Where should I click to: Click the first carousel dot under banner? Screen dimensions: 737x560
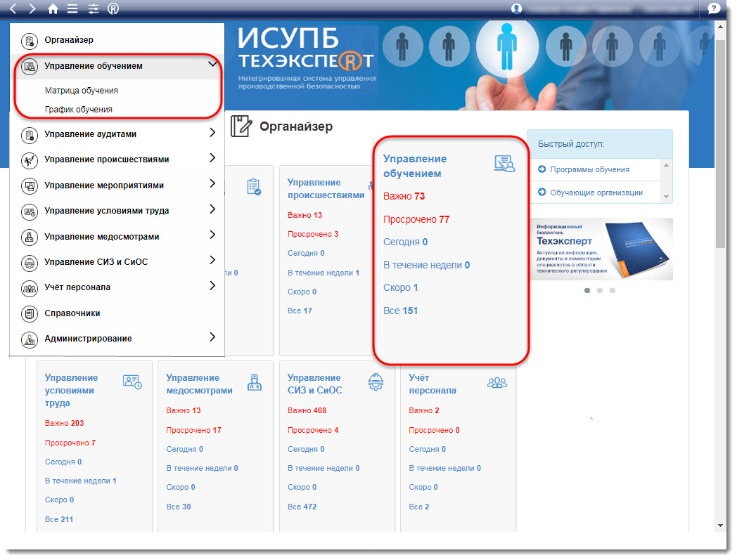click(x=587, y=290)
